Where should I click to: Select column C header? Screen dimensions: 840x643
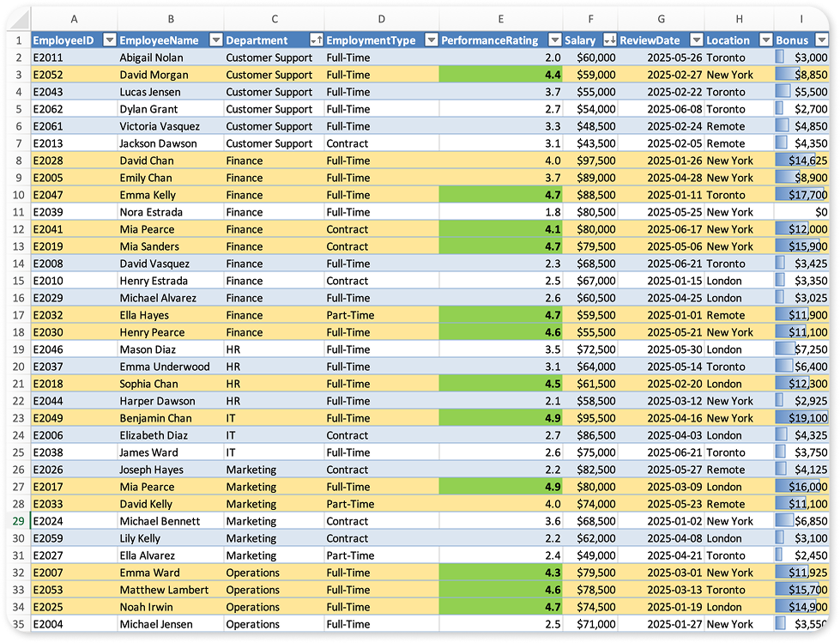click(x=275, y=19)
